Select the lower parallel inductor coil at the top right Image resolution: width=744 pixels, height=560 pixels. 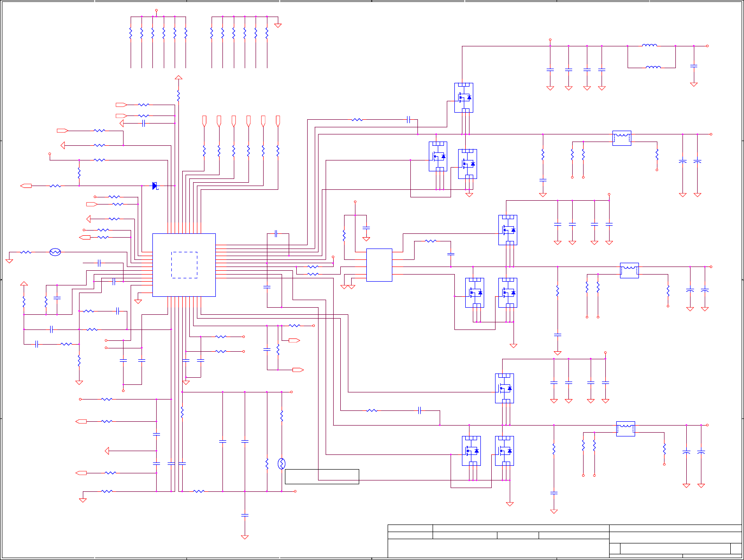tap(653, 67)
